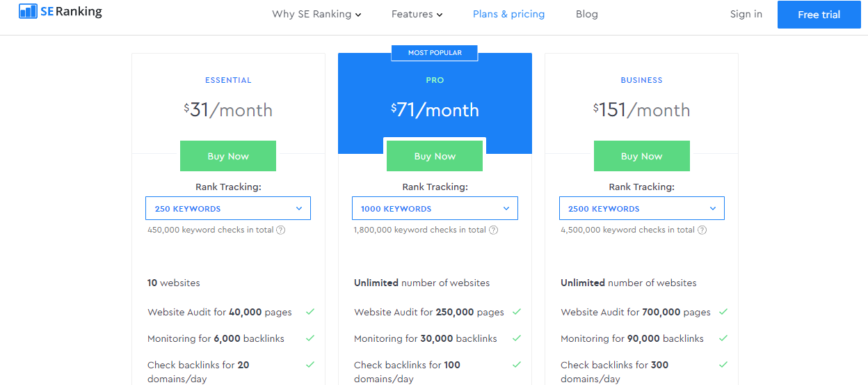Expand the Why SE Ranking menu
The image size is (868, 385).
click(x=316, y=14)
